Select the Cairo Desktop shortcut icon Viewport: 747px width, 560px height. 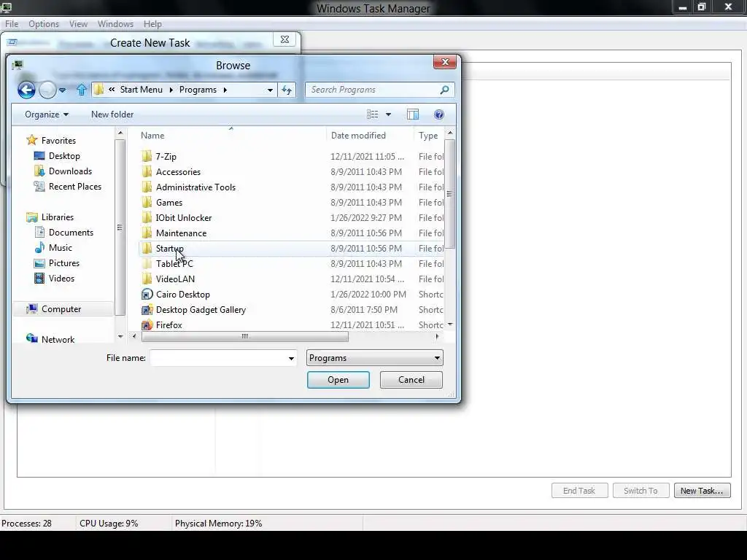[147, 295]
